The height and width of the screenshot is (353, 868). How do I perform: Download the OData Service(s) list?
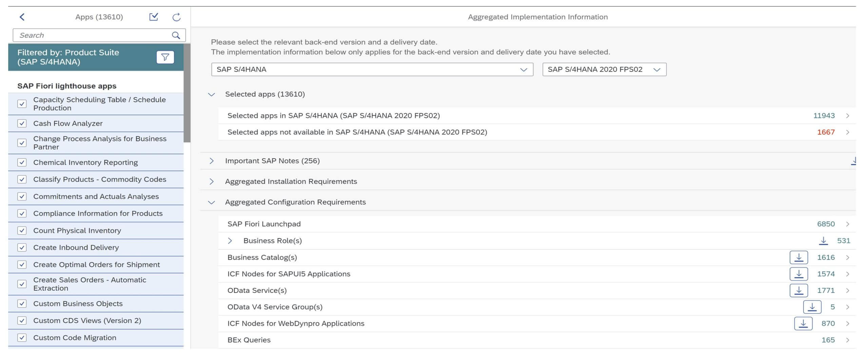798,291
